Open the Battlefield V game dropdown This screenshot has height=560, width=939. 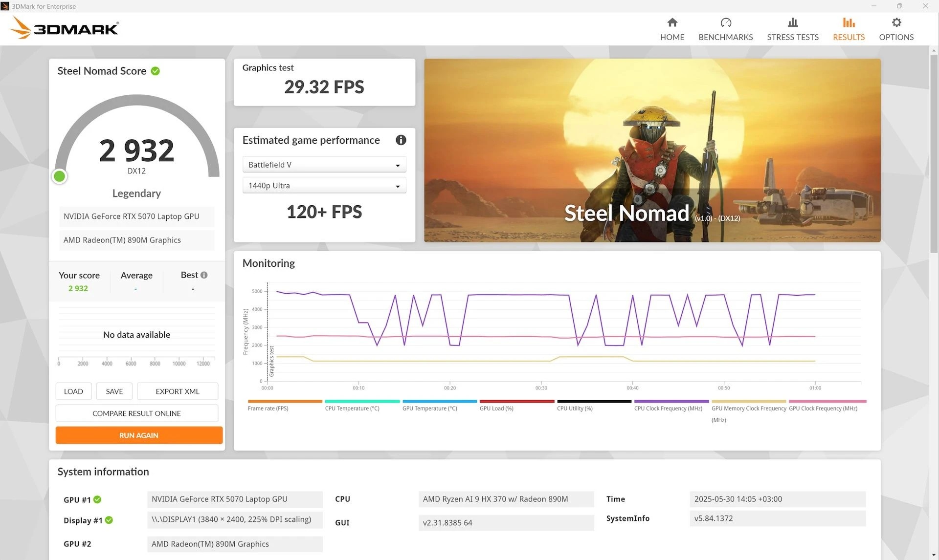(x=324, y=165)
